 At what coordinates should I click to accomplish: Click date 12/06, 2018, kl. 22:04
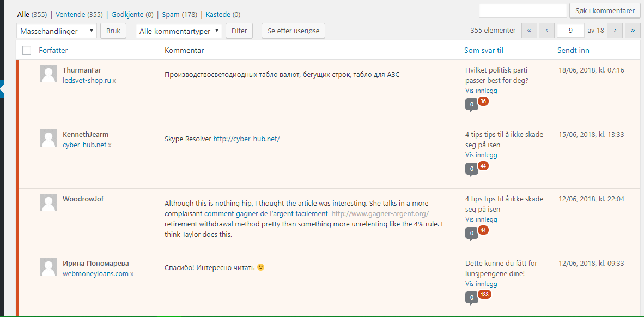coord(592,199)
